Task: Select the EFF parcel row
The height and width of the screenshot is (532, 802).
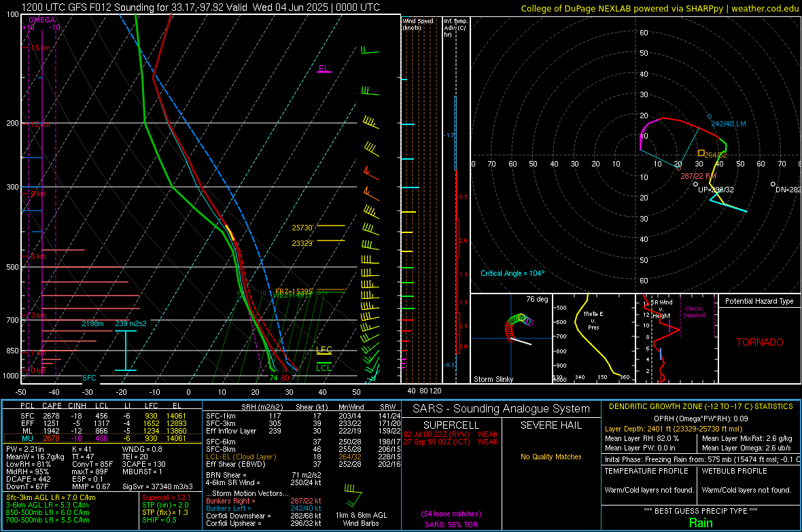Action: pos(103,423)
